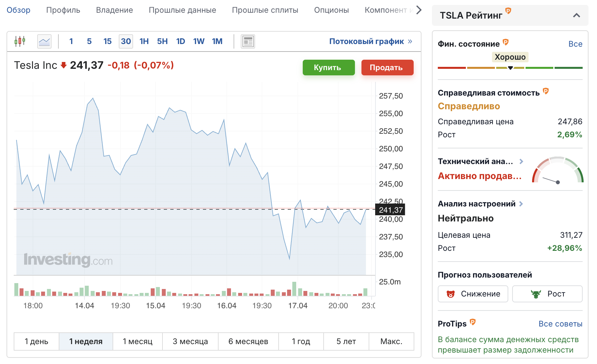The width and height of the screenshot is (597, 364).
Task: Switch to candlestick chart type icon
Action: (x=20, y=41)
